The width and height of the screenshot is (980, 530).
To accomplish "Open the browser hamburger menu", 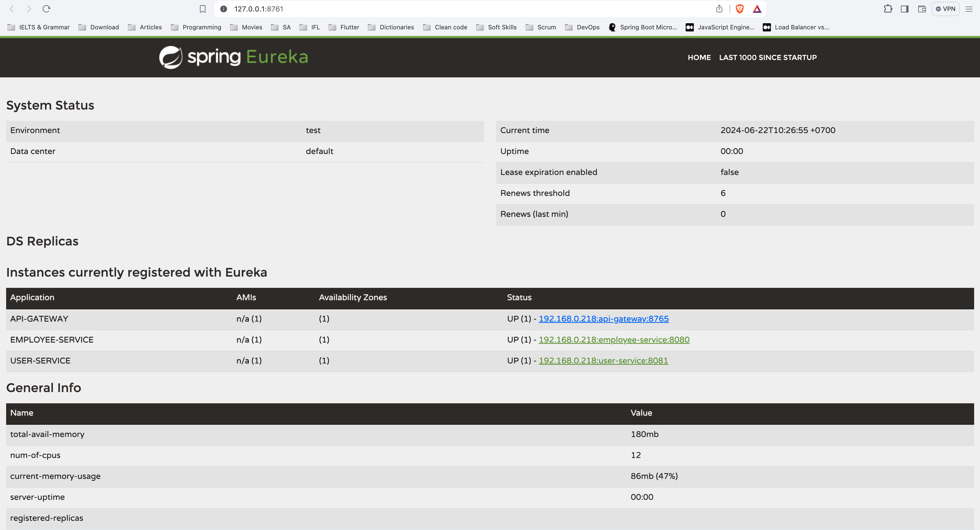I will click(x=969, y=9).
